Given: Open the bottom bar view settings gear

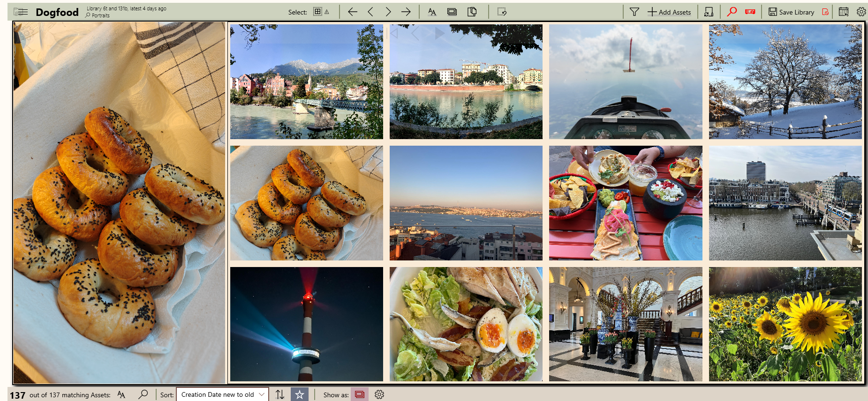Looking at the screenshot, I should [x=379, y=394].
